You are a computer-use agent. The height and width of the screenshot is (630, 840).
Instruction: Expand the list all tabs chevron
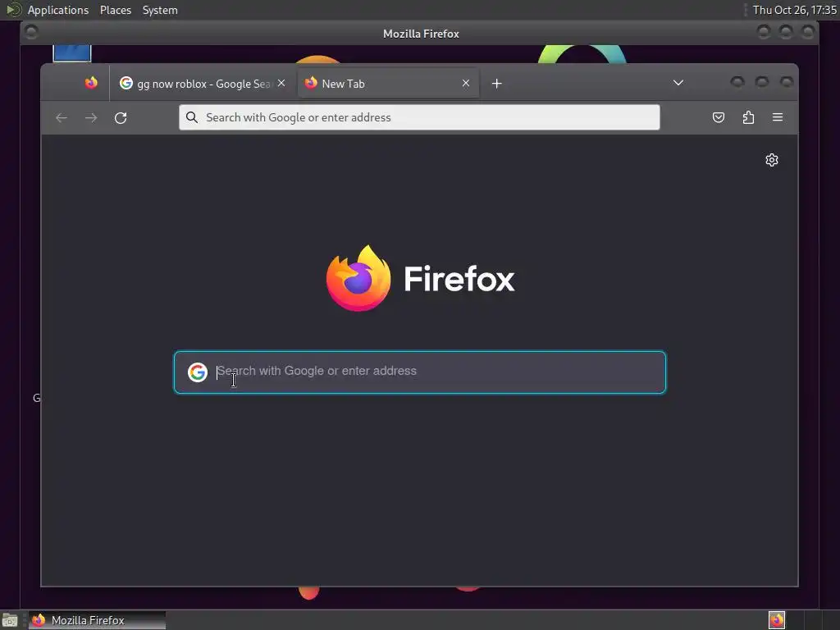(x=678, y=83)
